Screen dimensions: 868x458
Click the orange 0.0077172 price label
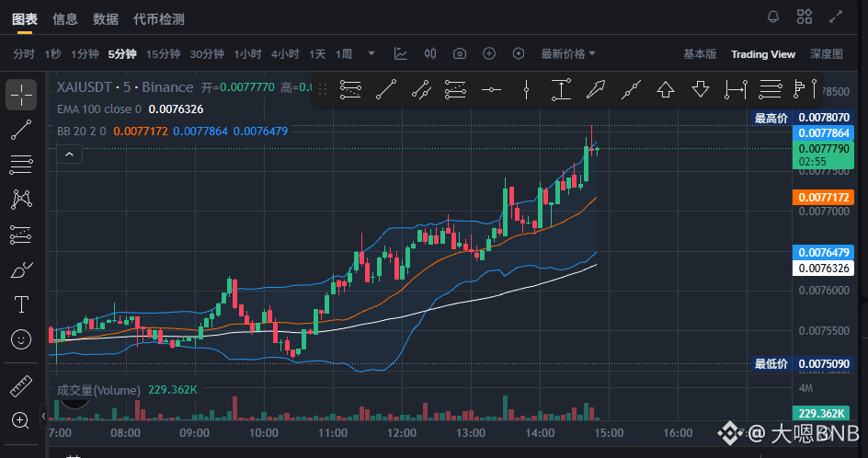tap(823, 197)
